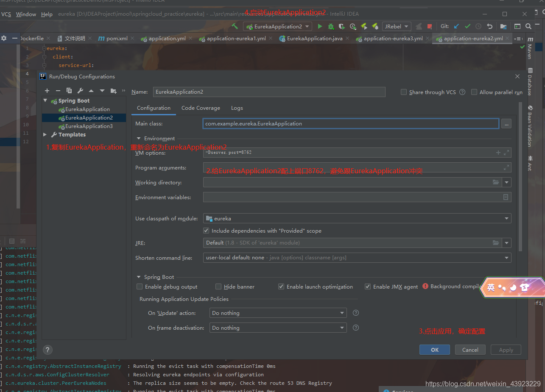Click the Cancel button
The width and height of the screenshot is (545, 392).
tap(470, 350)
